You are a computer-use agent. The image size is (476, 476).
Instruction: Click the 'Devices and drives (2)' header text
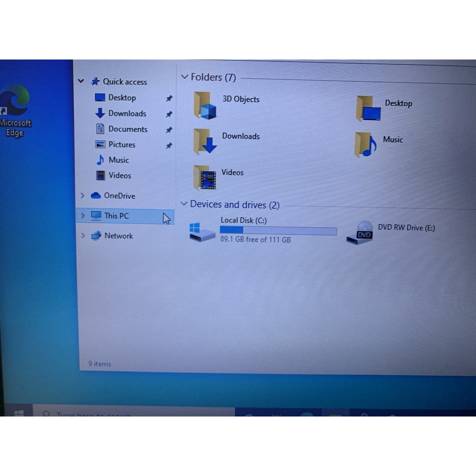tap(235, 205)
